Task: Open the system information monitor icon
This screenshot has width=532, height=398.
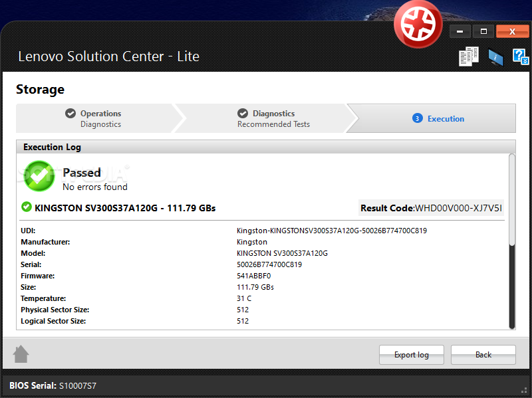Action: (495, 57)
